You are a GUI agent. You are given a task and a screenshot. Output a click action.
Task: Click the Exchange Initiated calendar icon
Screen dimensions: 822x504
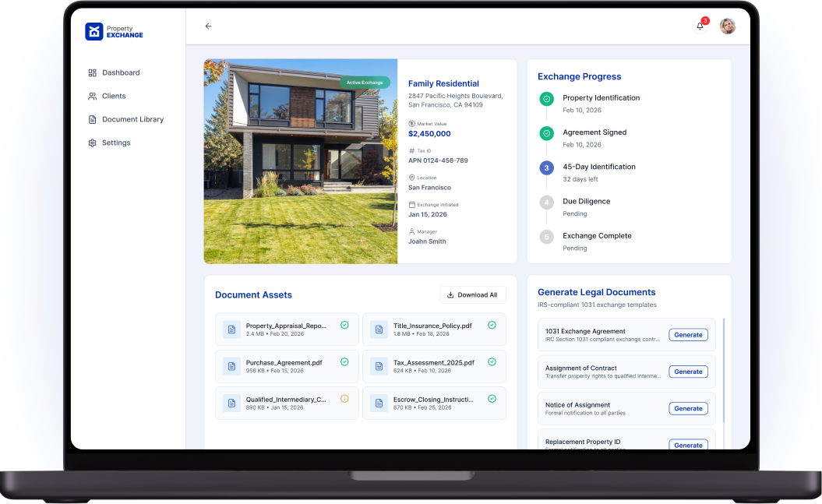(x=411, y=205)
